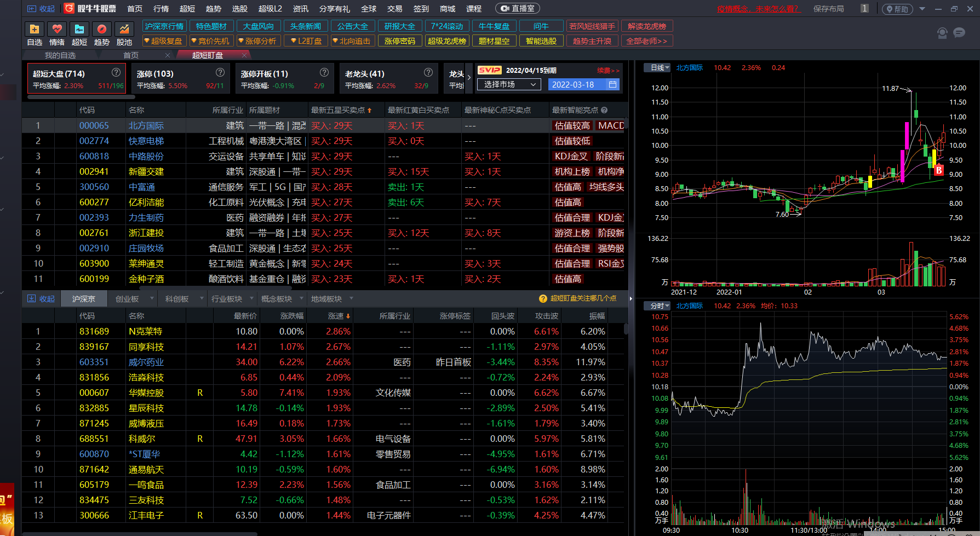Show help for 老龙头 card
This screenshot has height=536, width=980.
point(428,72)
